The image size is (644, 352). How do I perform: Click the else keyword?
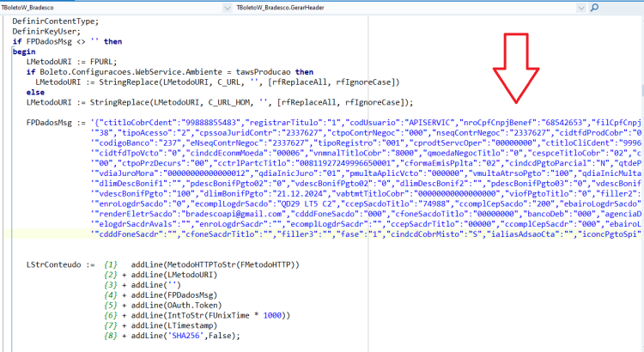click(x=35, y=93)
